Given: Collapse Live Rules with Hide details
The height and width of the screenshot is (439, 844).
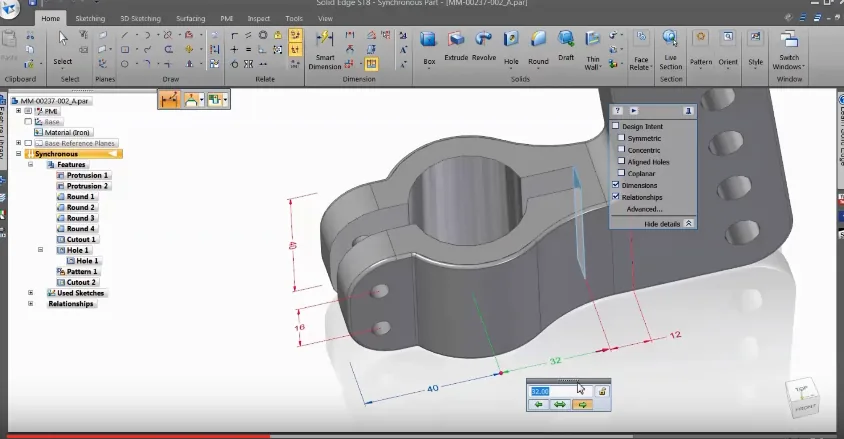Looking at the screenshot, I should pyautogui.click(x=668, y=224).
